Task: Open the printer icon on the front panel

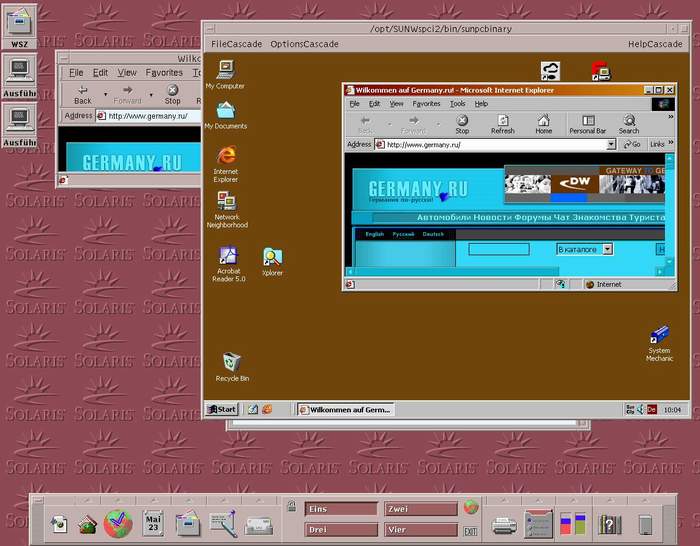Action: pyautogui.click(x=504, y=525)
